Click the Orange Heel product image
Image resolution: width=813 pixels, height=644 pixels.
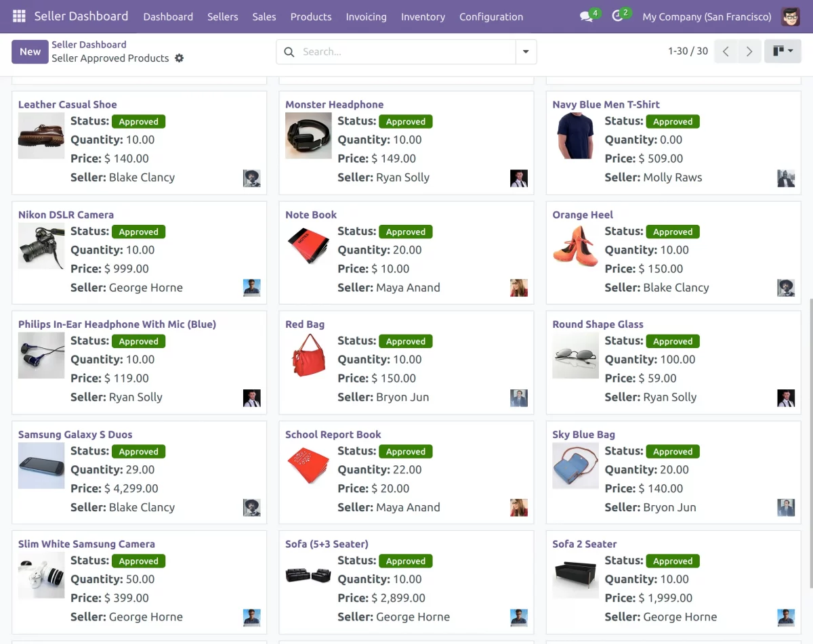575,246
